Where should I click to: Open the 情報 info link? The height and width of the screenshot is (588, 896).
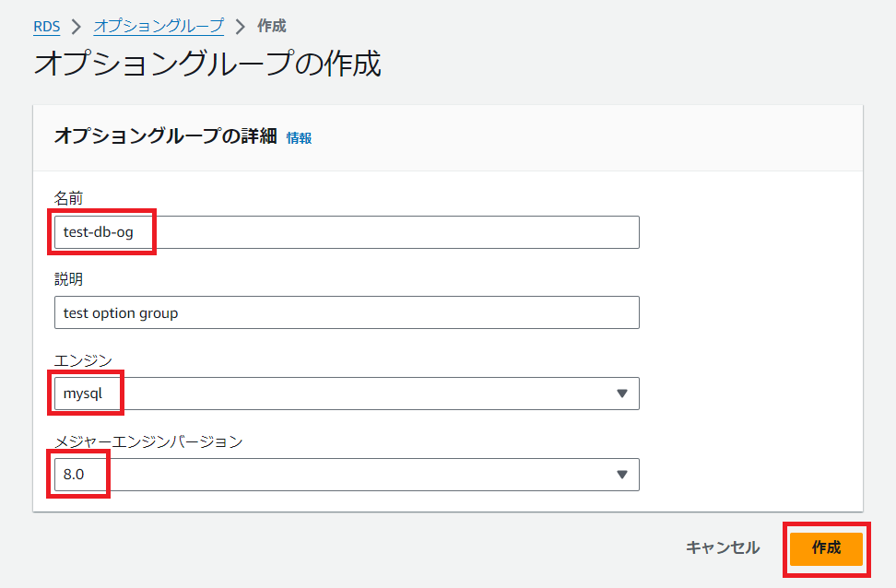click(x=299, y=137)
